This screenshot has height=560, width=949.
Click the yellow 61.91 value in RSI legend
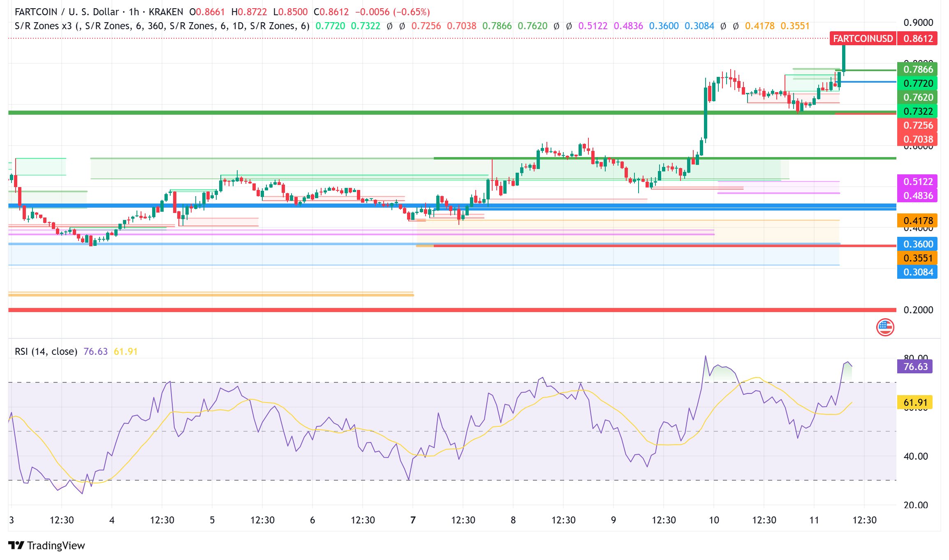[x=125, y=352]
